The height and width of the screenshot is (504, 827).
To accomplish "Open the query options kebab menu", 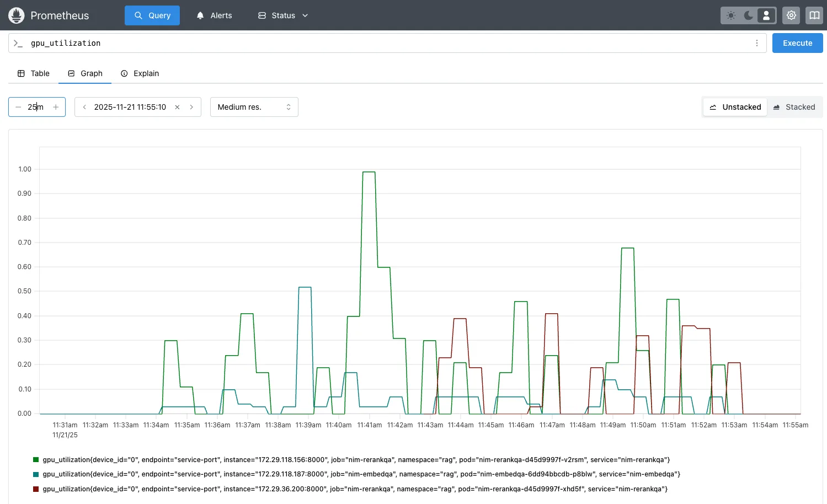I will coord(756,42).
